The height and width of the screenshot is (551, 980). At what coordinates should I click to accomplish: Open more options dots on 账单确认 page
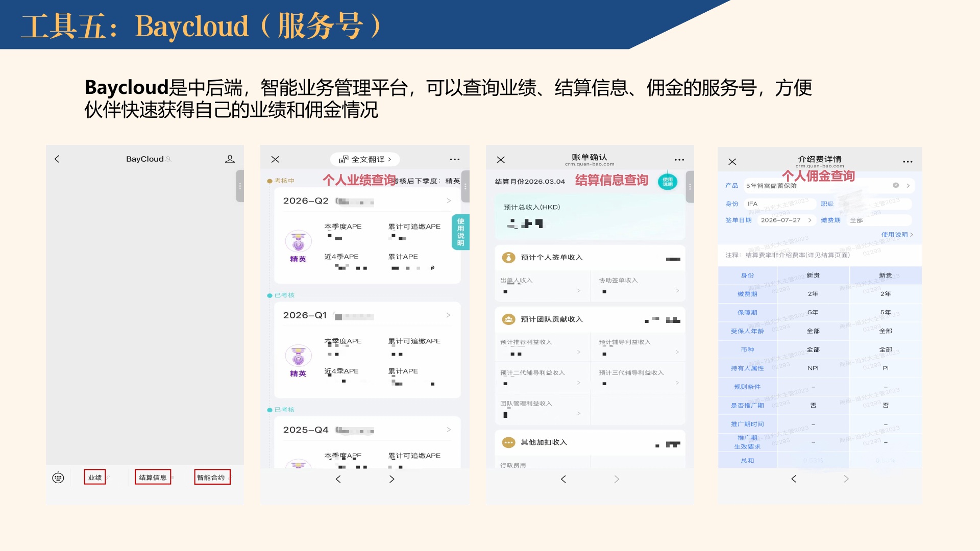point(679,160)
